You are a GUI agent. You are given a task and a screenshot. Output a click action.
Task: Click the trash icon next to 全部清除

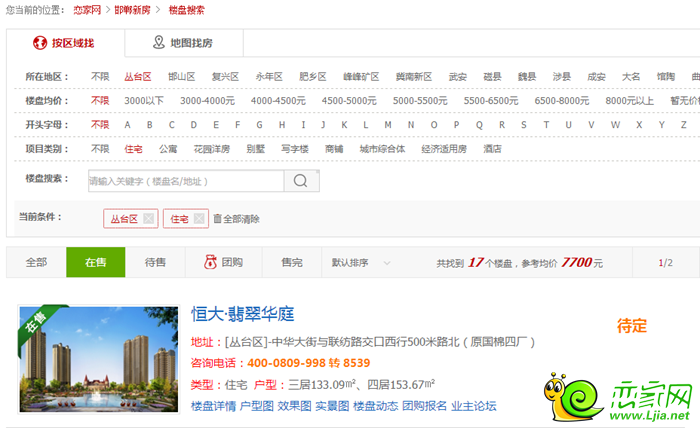[x=217, y=219]
